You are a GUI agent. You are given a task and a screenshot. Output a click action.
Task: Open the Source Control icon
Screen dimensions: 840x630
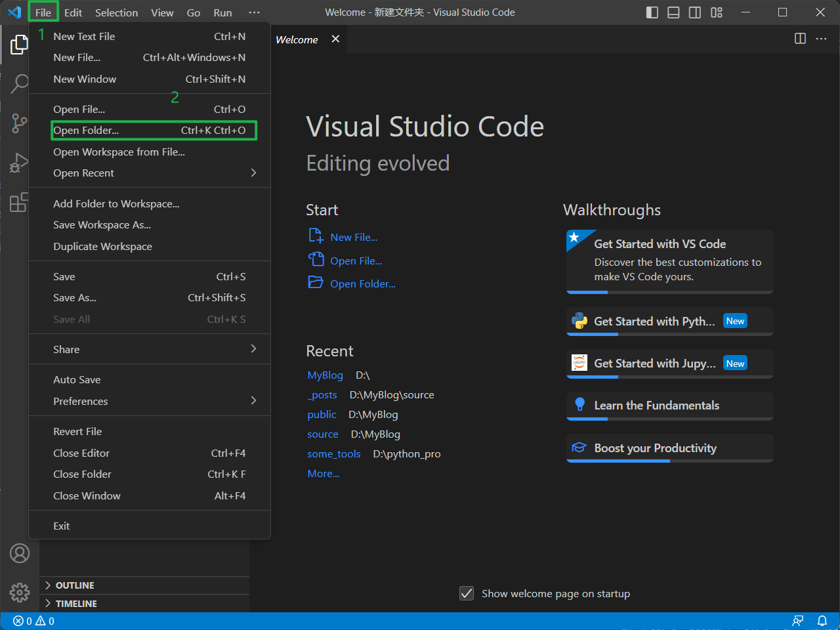pyautogui.click(x=19, y=123)
